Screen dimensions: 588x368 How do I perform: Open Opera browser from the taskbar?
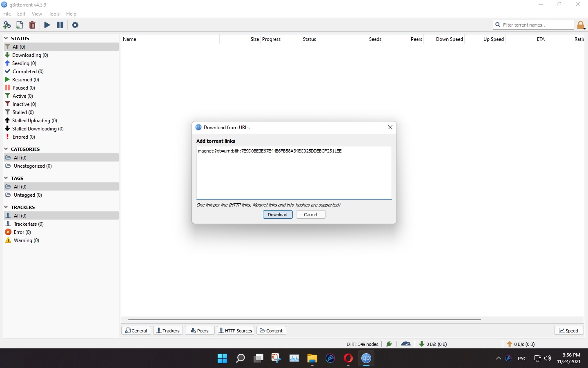[x=348, y=358]
